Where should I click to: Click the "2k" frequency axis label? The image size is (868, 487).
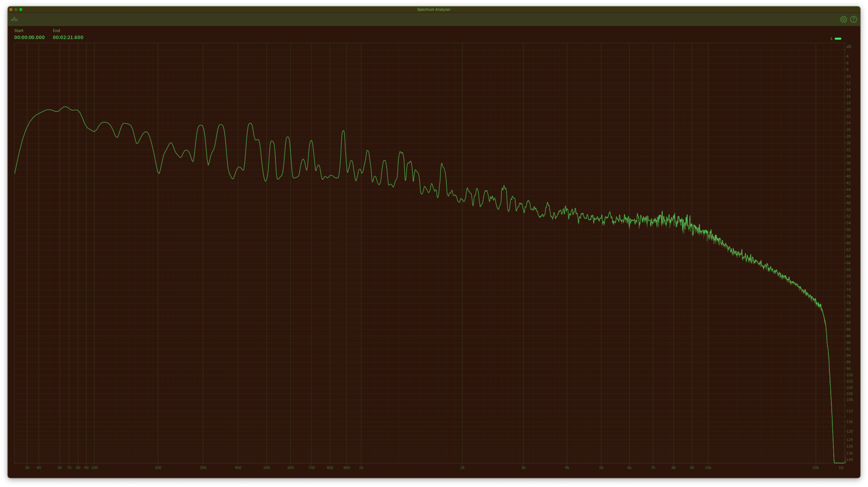click(462, 467)
